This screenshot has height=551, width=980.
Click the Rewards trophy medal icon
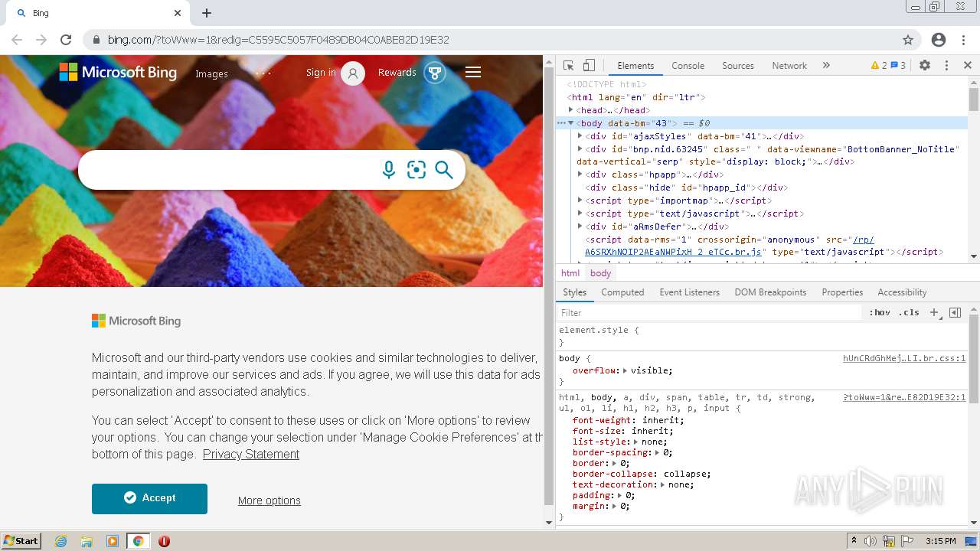coord(435,73)
